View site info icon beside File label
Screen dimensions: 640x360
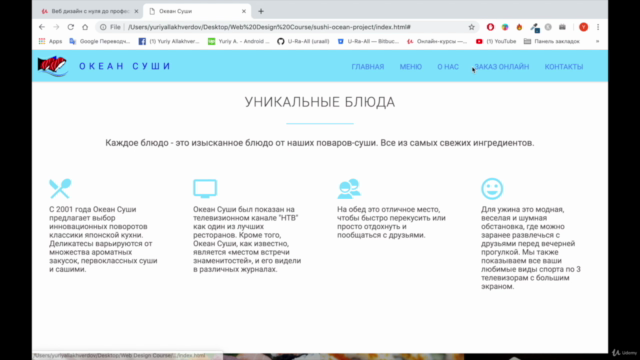tap(103, 27)
